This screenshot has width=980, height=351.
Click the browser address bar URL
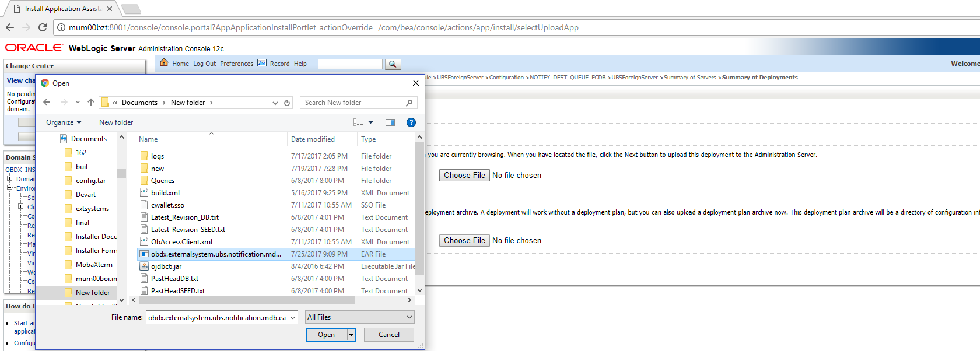click(x=324, y=27)
